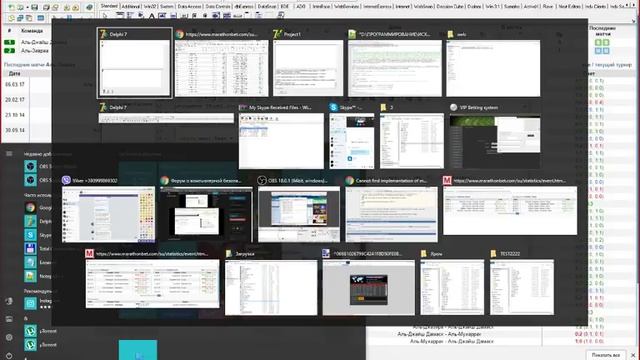This screenshot has height=360, width=640.
Task: Click the OBS 18.0.1 window icon
Action: click(x=262, y=180)
